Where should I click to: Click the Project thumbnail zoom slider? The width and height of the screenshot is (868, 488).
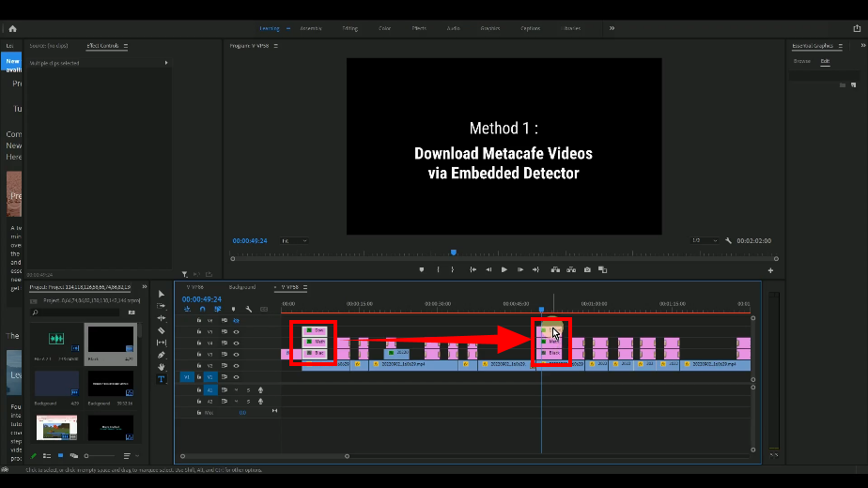(x=100, y=456)
